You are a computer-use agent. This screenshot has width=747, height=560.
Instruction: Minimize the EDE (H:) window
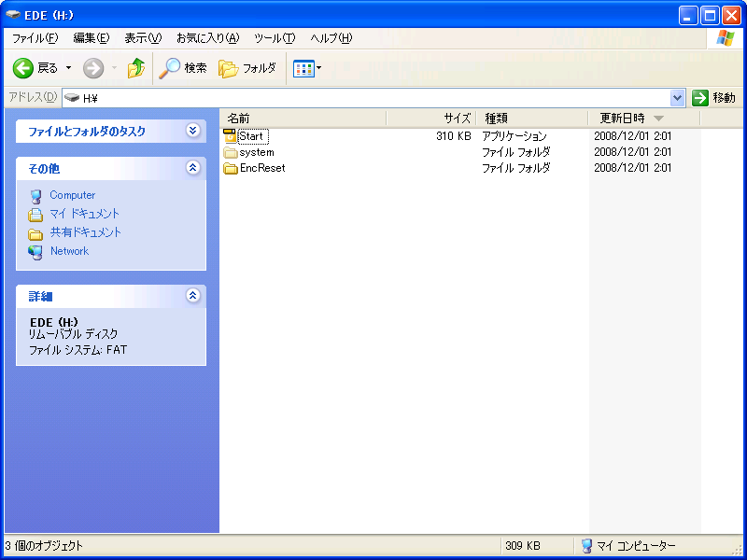coord(688,16)
